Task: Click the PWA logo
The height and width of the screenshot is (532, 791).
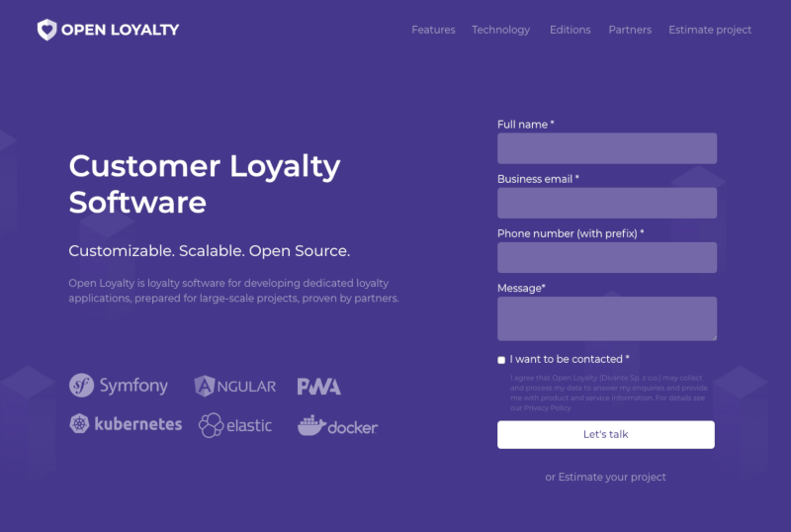Action: coord(318,387)
